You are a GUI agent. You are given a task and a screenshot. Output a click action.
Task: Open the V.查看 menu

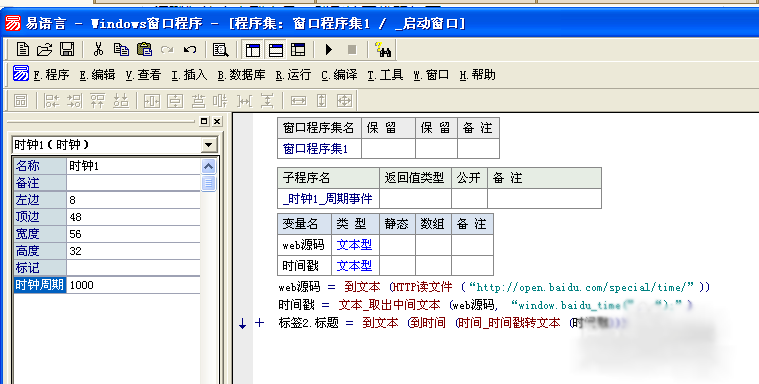click(143, 75)
